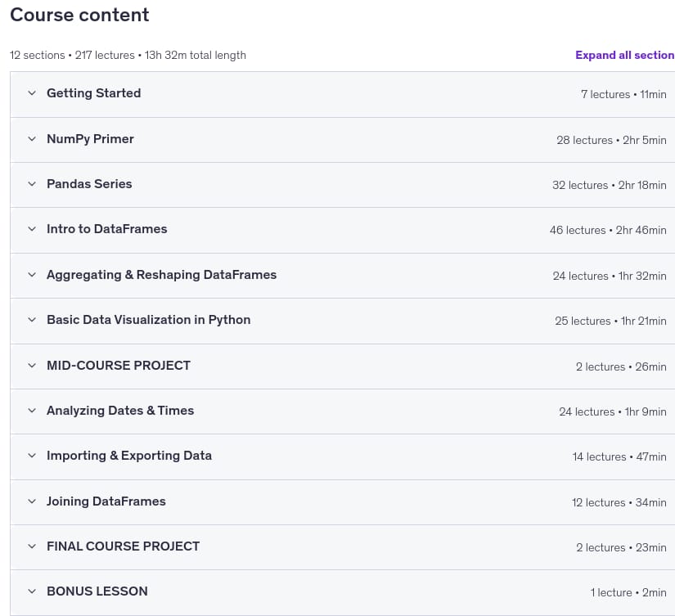The height and width of the screenshot is (616, 675).
Task: Expand the Analyzing Dates & Times chevron
Action: 32,410
